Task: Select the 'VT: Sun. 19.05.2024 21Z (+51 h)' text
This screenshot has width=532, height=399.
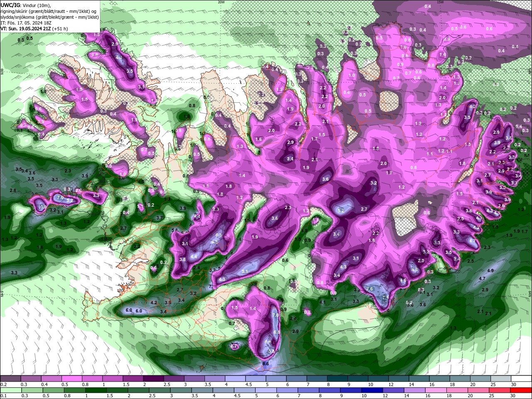Action: (x=34, y=29)
